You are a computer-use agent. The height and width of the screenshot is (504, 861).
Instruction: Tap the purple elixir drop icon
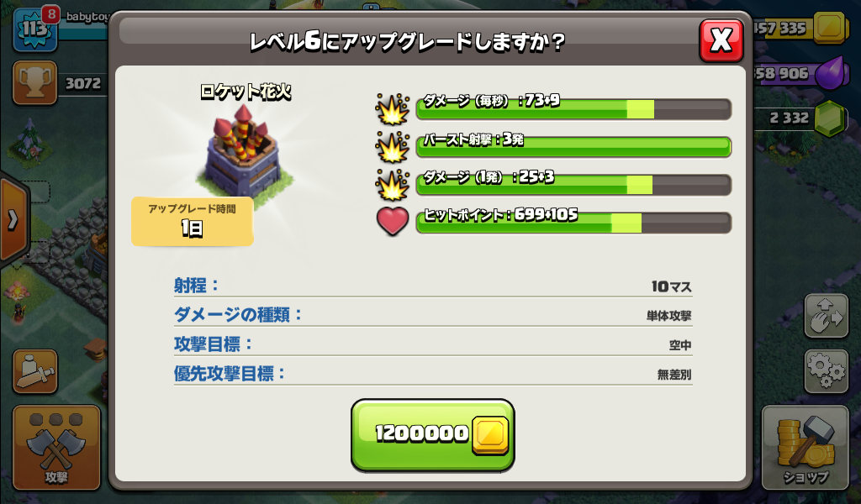pyautogui.click(x=829, y=72)
